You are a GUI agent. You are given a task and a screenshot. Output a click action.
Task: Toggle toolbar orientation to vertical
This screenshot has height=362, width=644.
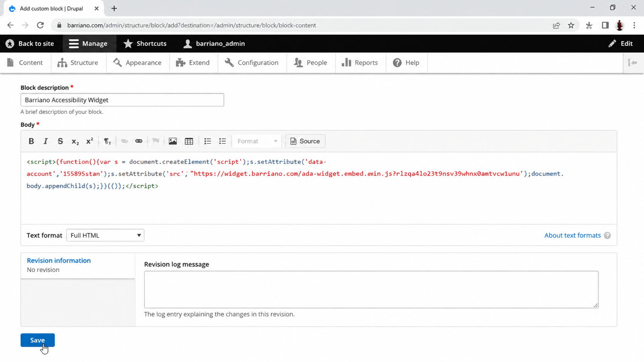pyautogui.click(x=633, y=63)
